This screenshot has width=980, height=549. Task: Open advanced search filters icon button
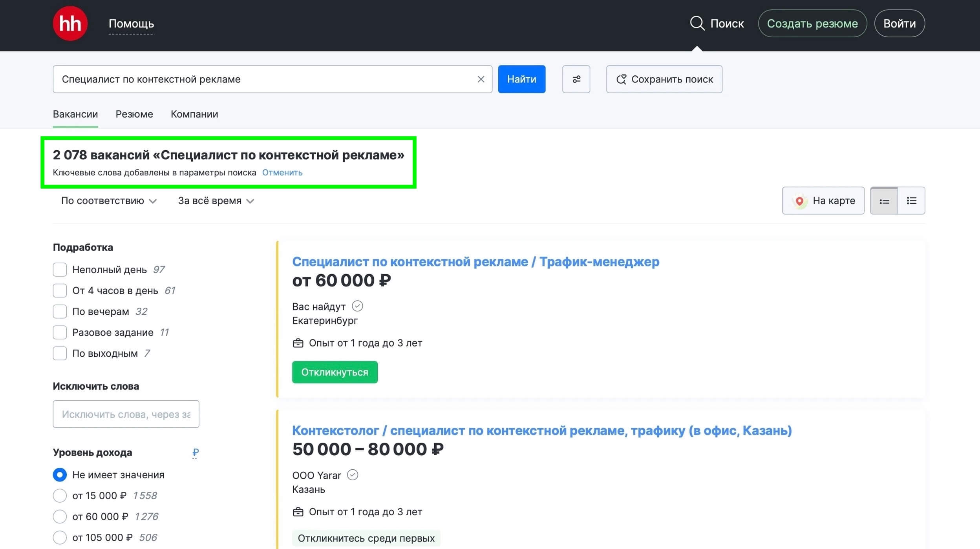(576, 79)
